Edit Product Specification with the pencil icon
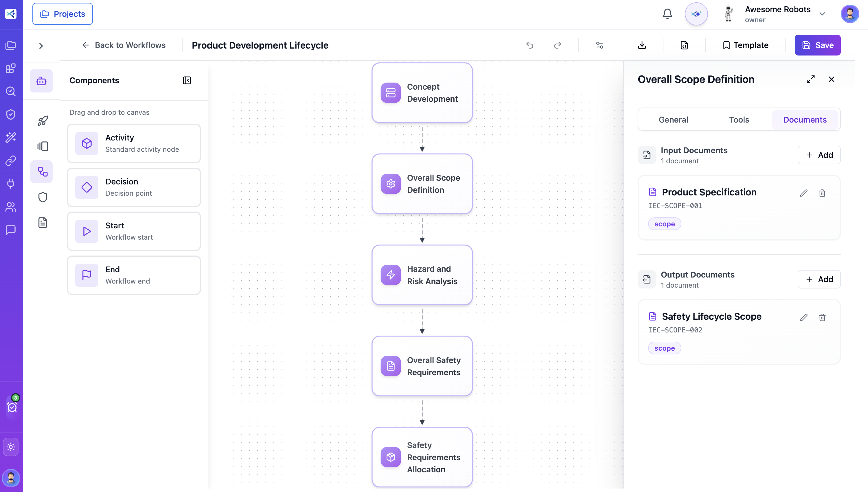 click(x=804, y=193)
